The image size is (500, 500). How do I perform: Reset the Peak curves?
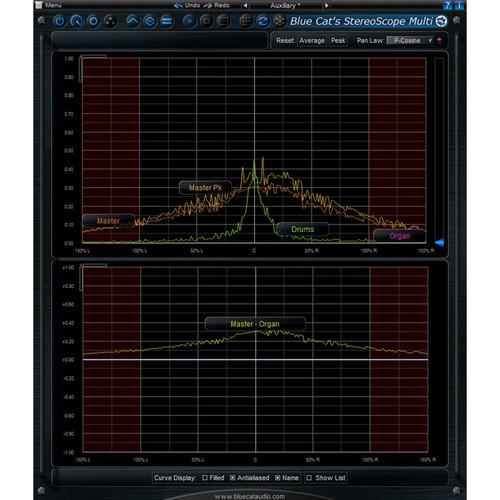[x=338, y=41]
